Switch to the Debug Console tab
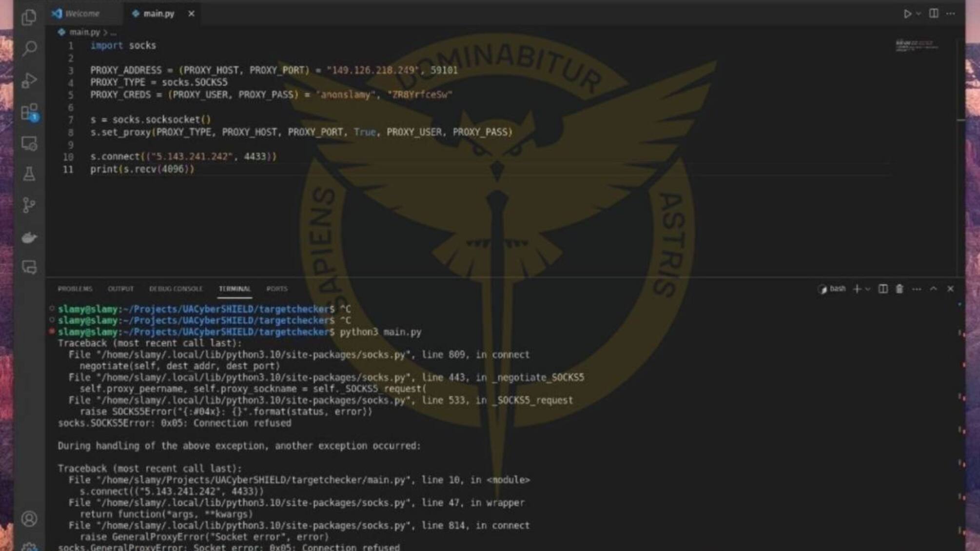980x551 pixels. click(176, 289)
